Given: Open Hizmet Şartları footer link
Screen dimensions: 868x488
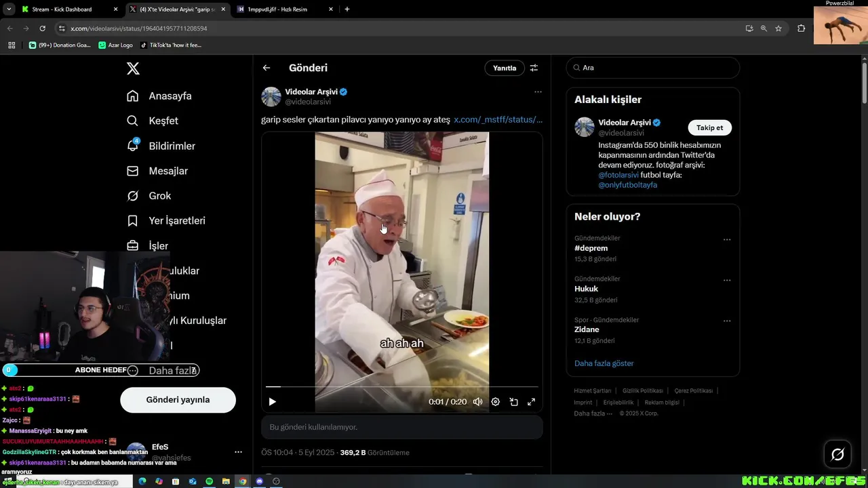Looking at the screenshot, I should (593, 391).
